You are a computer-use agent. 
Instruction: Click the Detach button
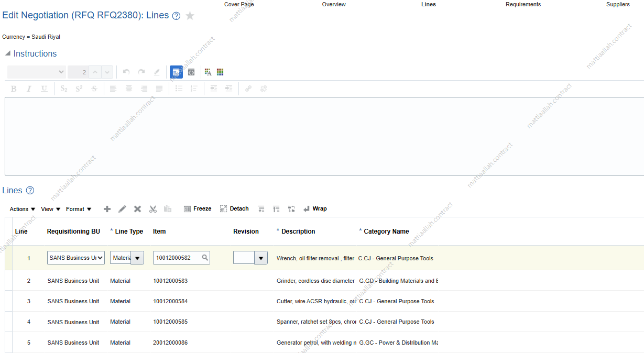(234, 208)
